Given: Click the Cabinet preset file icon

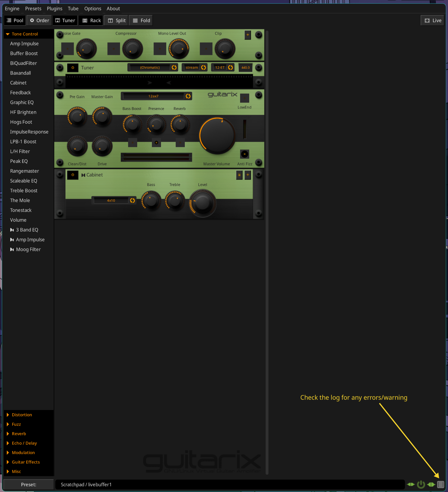Looking at the screenshot, I should (239, 175).
